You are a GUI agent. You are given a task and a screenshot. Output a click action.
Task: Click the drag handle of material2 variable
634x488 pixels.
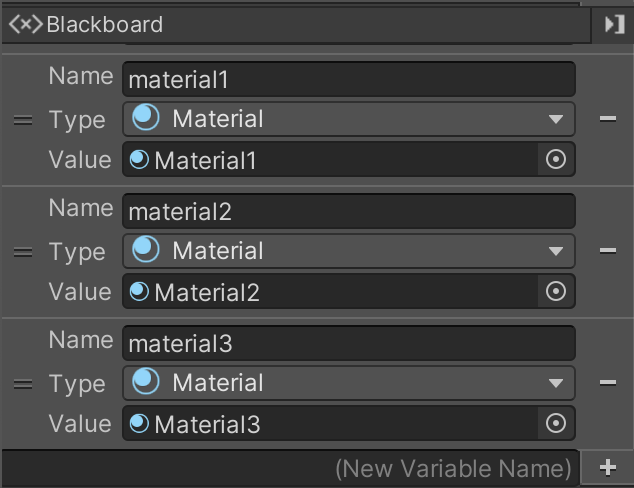click(22, 252)
